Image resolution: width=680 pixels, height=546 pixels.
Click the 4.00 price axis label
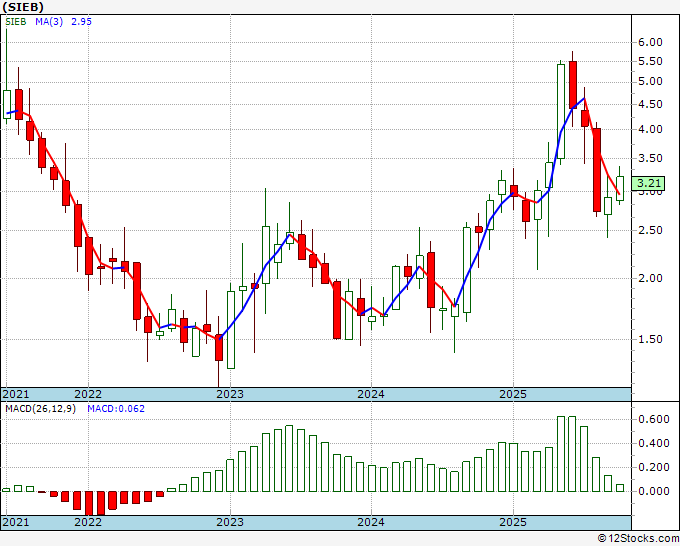tap(651, 129)
